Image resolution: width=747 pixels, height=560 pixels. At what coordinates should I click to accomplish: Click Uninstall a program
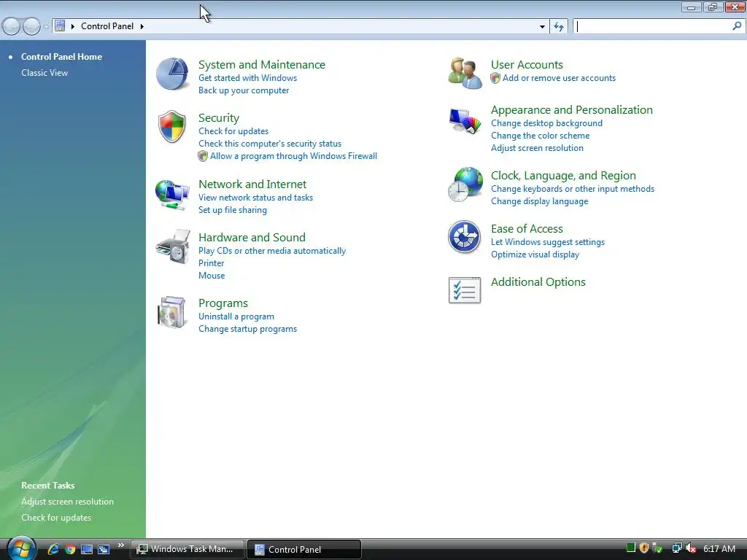(x=236, y=316)
